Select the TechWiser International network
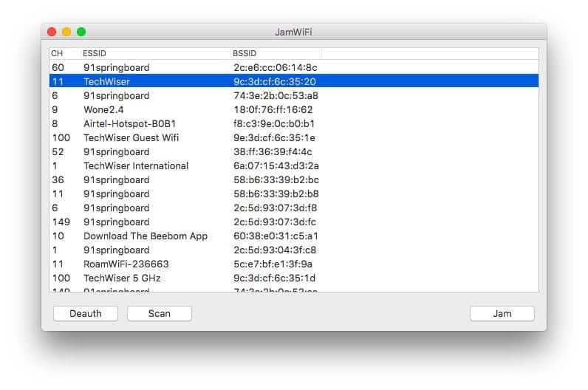 click(294, 165)
